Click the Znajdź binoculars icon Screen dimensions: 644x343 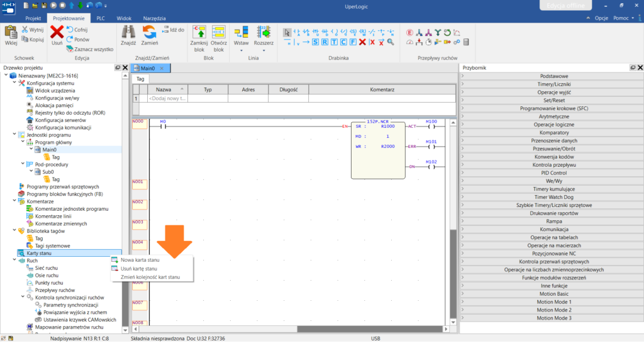[128, 32]
